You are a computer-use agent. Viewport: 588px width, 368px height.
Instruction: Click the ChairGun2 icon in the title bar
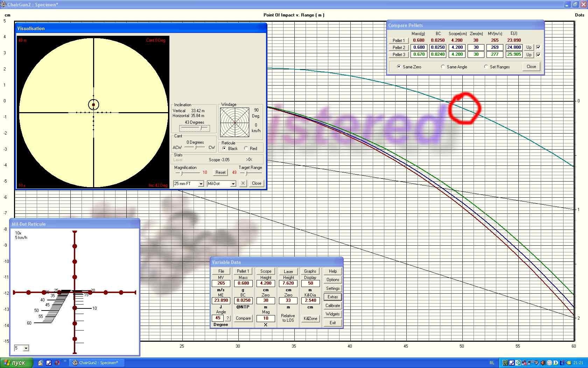pos(3,5)
